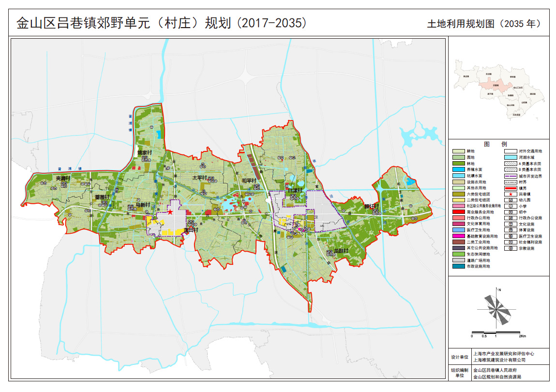
Task: Click the 道路广场用地 gray swatch
Action: point(458,260)
